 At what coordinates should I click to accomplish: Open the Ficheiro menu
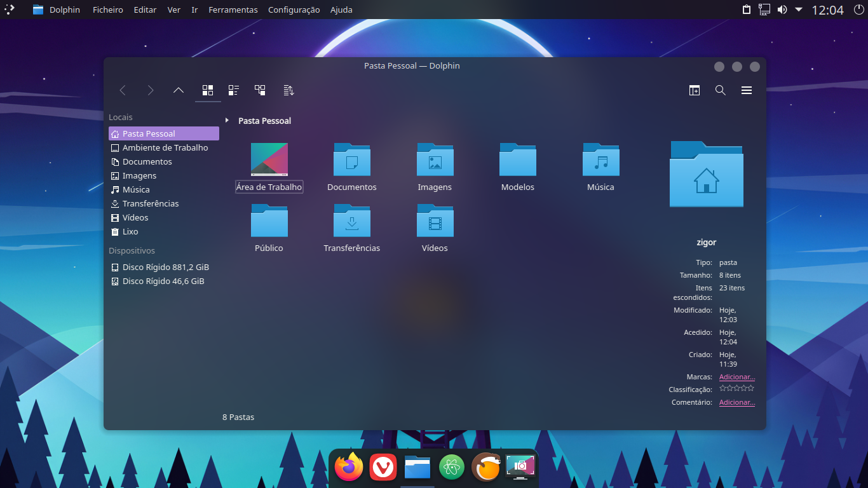pos(108,10)
